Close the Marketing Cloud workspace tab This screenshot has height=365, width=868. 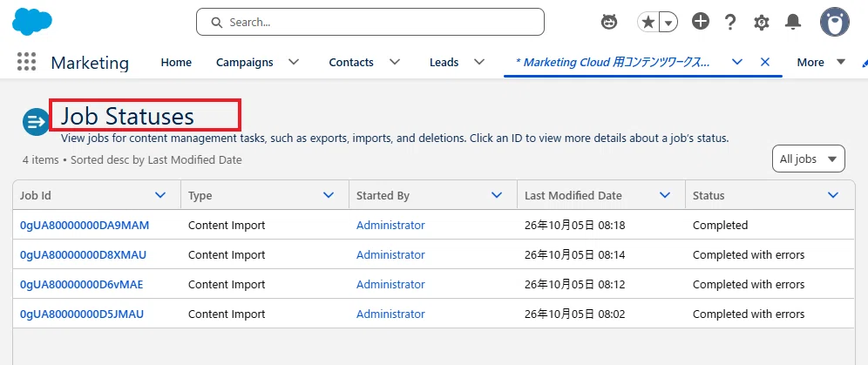coord(765,62)
